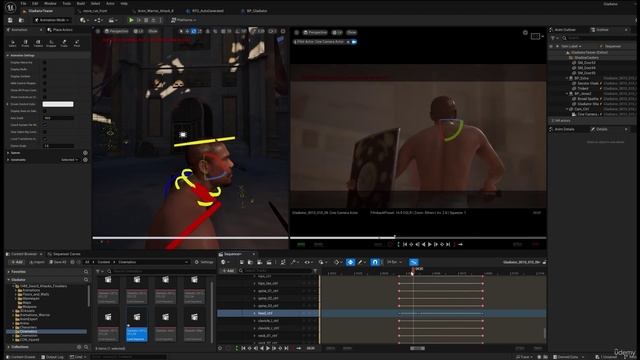This screenshot has width=640, height=360.
Task: Select the Poses tool in Animation panel
Action: (25, 43)
